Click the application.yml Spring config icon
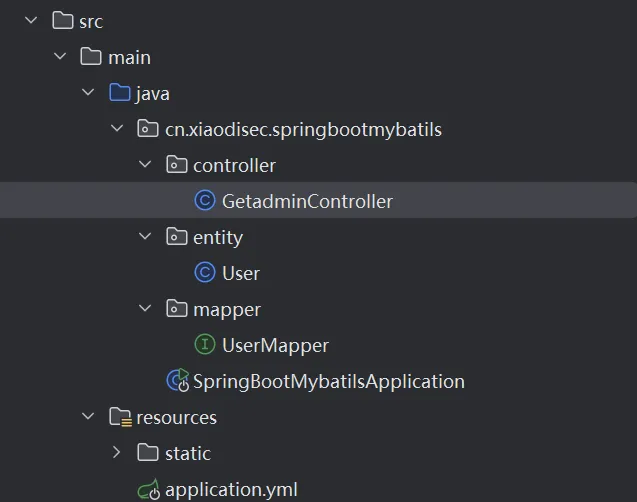Image resolution: width=637 pixels, height=502 pixels. [148, 489]
